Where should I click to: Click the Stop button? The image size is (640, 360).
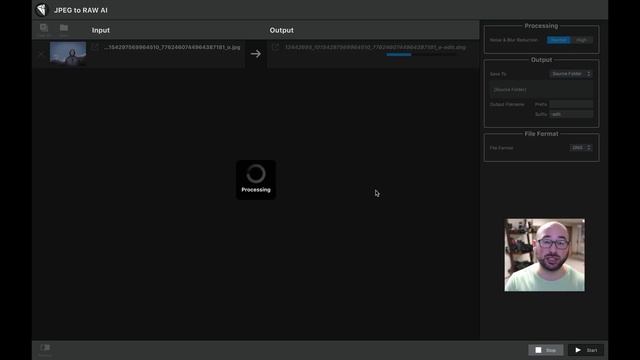pos(546,350)
